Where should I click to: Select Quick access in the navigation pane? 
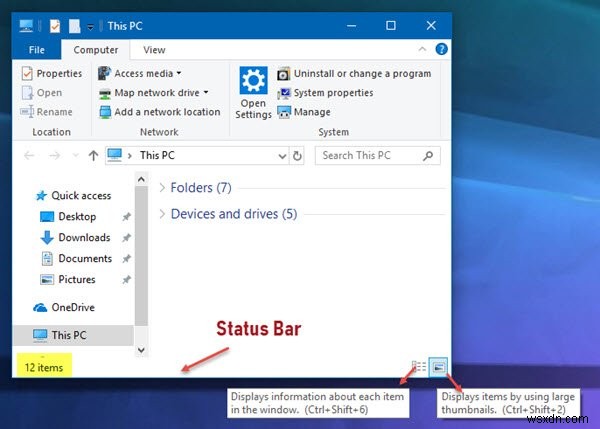click(x=73, y=196)
